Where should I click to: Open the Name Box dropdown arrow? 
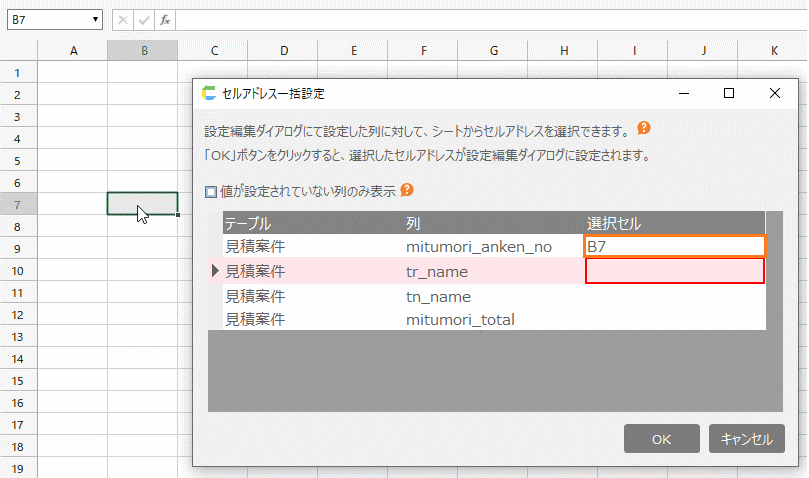coord(95,20)
